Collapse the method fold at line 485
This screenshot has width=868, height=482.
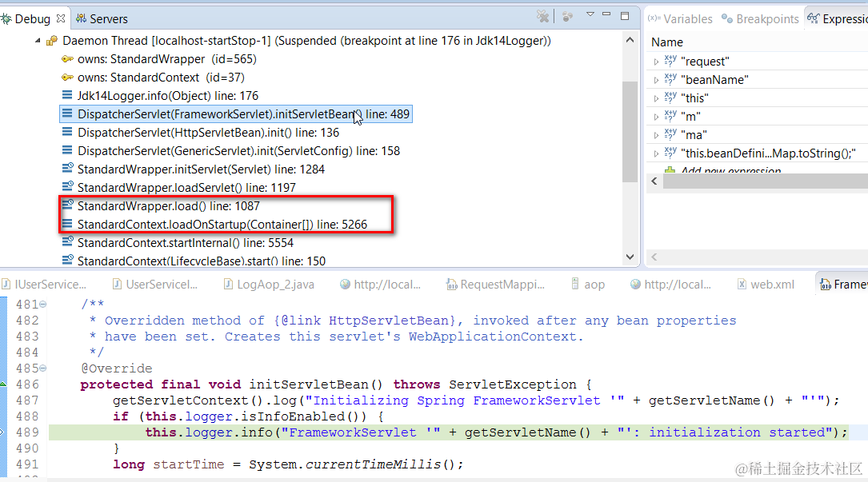click(x=42, y=368)
